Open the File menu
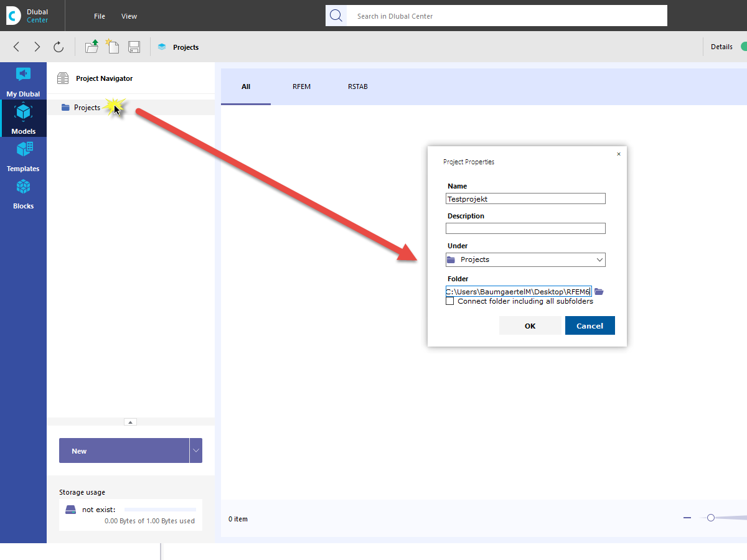The image size is (747, 560). 100,16
